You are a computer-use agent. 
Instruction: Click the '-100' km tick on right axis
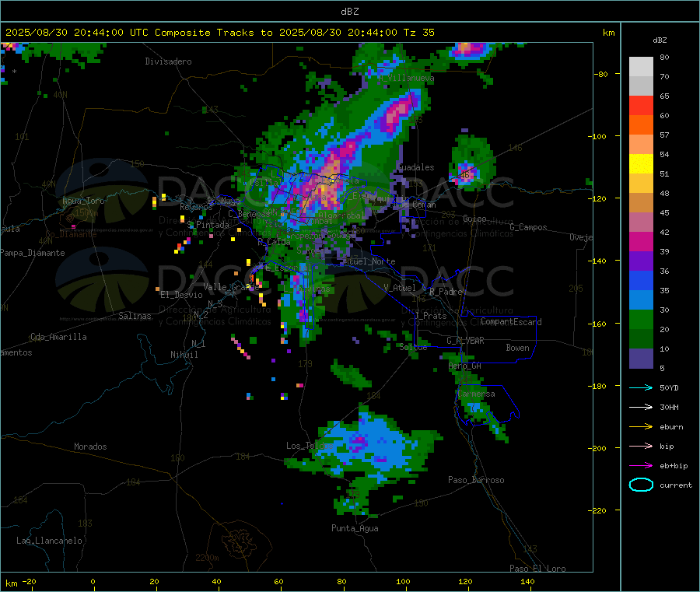point(597,136)
